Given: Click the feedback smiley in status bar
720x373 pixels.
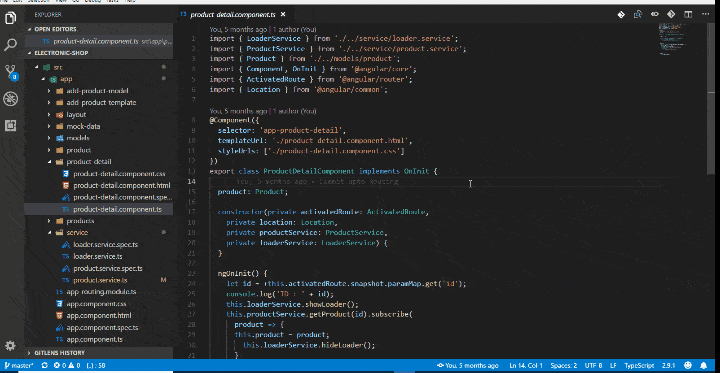Looking at the screenshot, I should coord(688,366).
